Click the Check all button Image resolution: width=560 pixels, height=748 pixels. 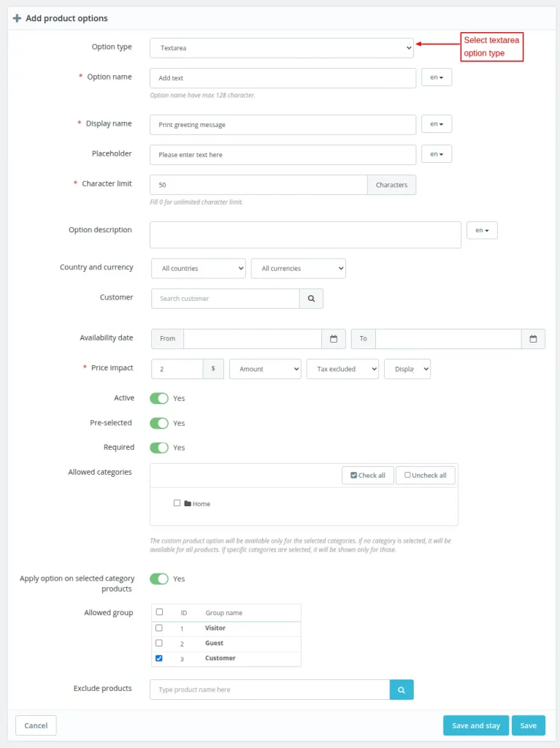tap(368, 476)
